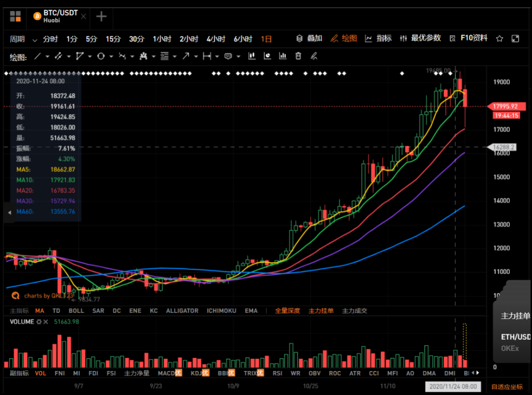
Task: Select the arrow drawing tool
Action: coord(186,56)
